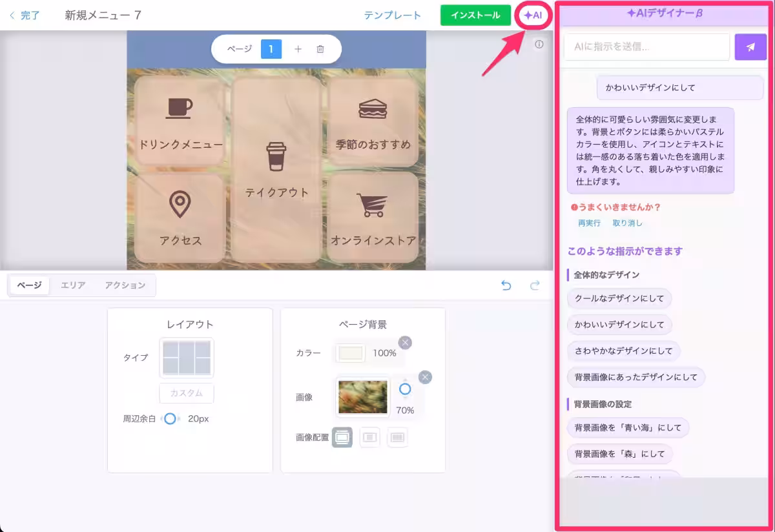Image resolution: width=775 pixels, height=532 pixels.
Task: Switch to the エリア tab
Action: pyautogui.click(x=73, y=285)
